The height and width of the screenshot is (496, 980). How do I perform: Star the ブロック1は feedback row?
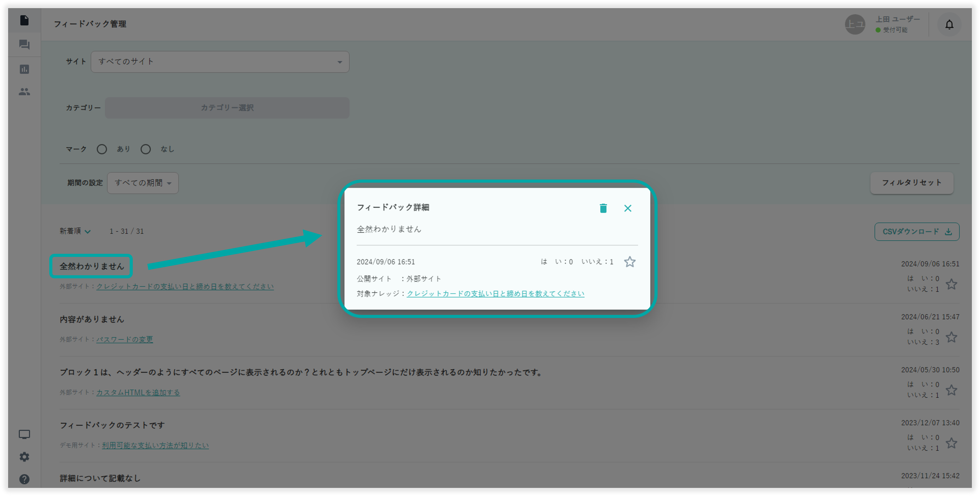[x=952, y=390]
